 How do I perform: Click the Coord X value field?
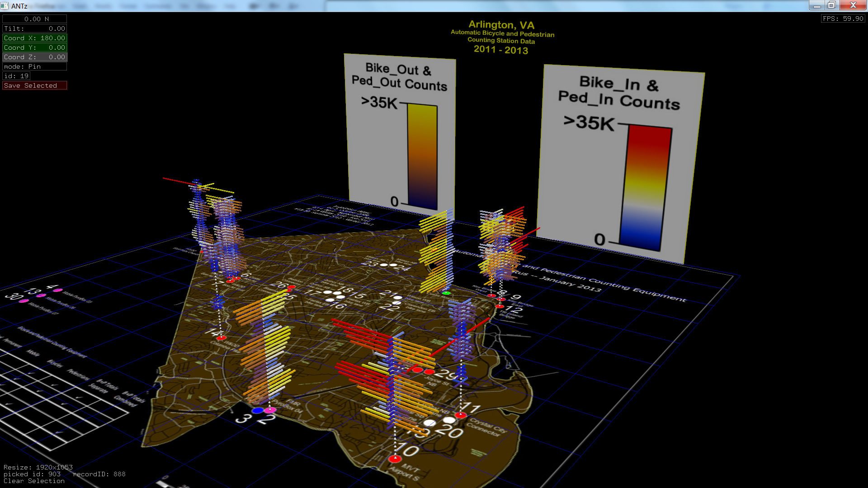pyautogui.click(x=35, y=38)
